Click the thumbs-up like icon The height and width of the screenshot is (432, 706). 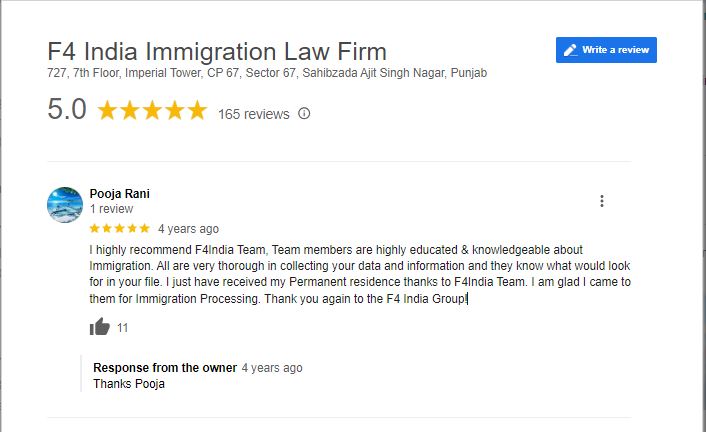pyautogui.click(x=100, y=327)
